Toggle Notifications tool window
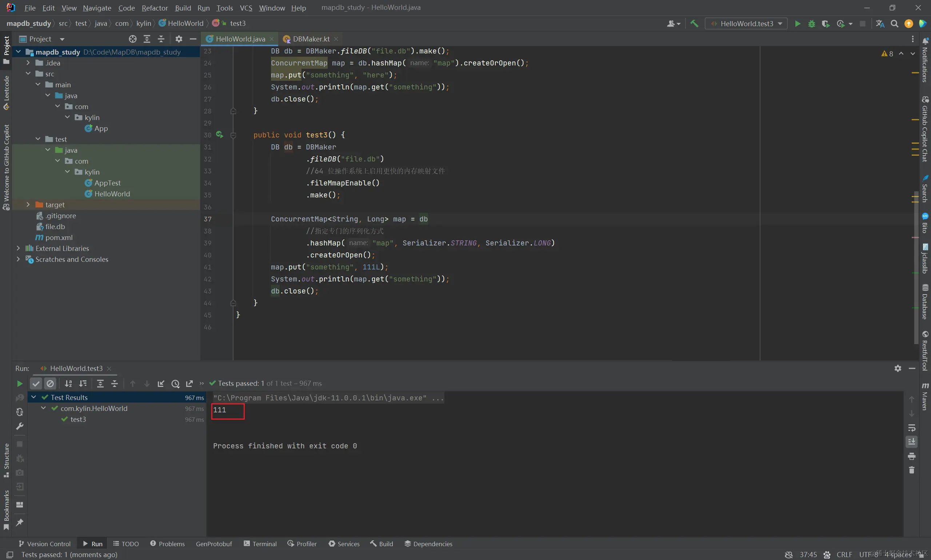 925,60
